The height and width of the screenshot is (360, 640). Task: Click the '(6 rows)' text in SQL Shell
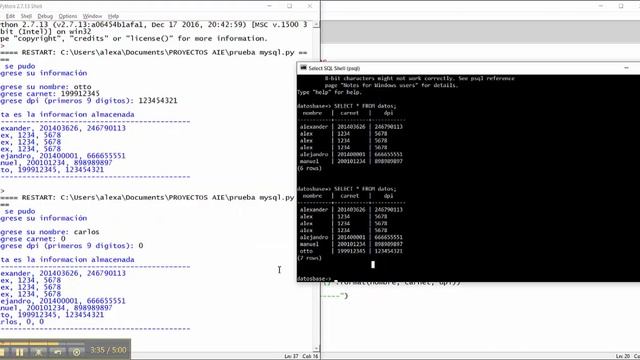pyautogui.click(x=309, y=168)
